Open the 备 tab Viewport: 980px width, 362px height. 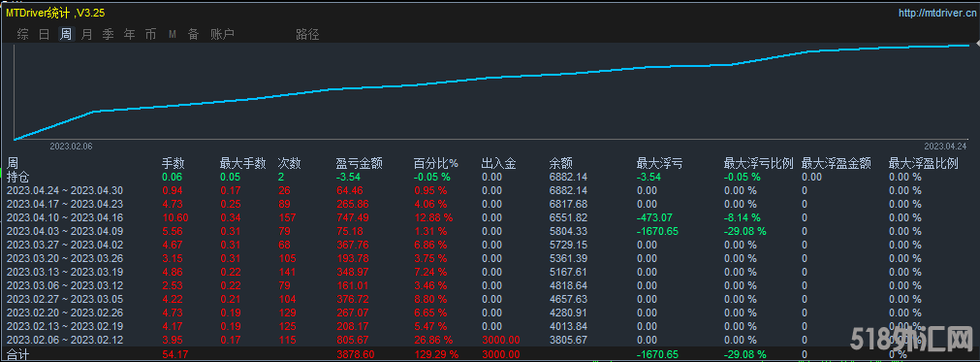(193, 34)
